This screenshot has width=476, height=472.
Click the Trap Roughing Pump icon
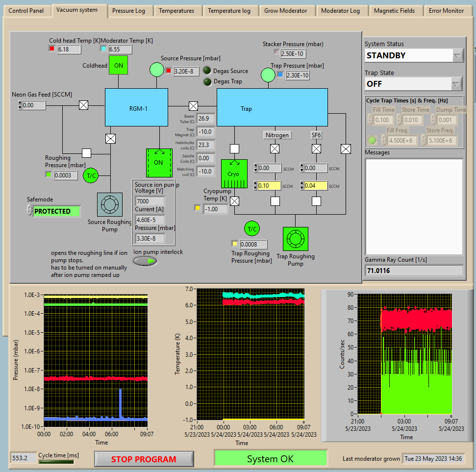click(x=295, y=239)
